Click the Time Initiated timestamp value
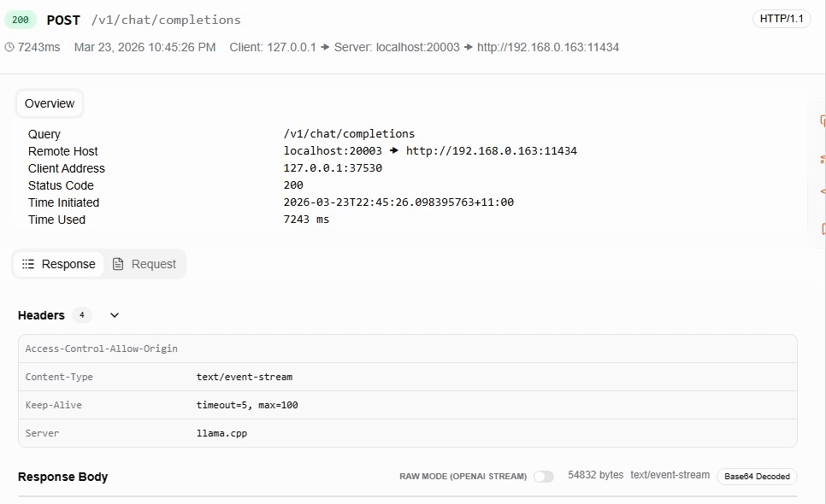Image resolution: width=826 pixels, height=504 pixels. point(398,202)
